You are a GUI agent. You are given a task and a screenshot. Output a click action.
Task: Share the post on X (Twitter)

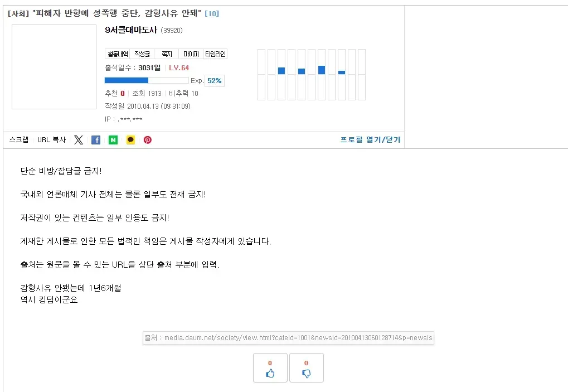pyautogui.click(x=79, y=140)
